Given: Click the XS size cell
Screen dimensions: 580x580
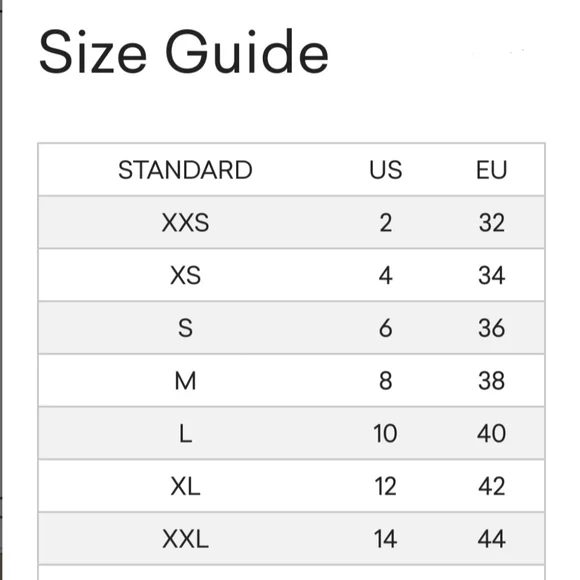Looking at the screenshot, I should tap(185, 276).
